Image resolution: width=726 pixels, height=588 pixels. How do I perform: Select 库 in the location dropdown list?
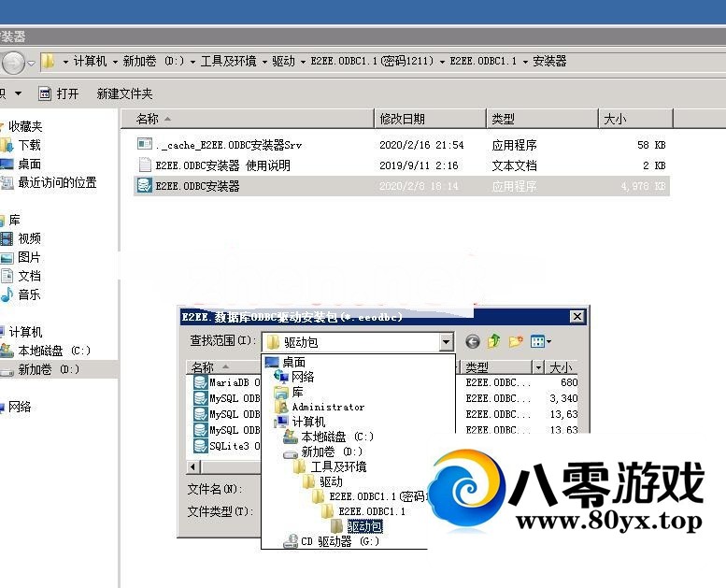[297, 392]
